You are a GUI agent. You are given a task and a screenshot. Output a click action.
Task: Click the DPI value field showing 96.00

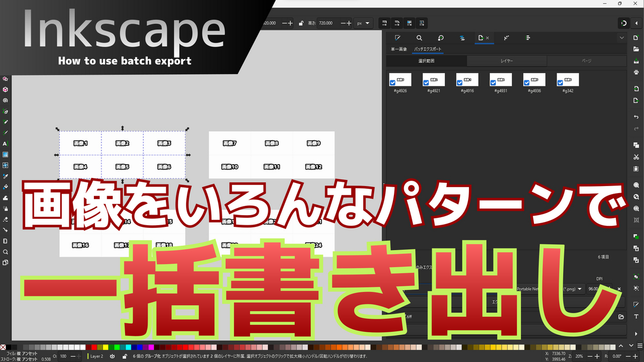pyautogui.click(x=592, y=289)
